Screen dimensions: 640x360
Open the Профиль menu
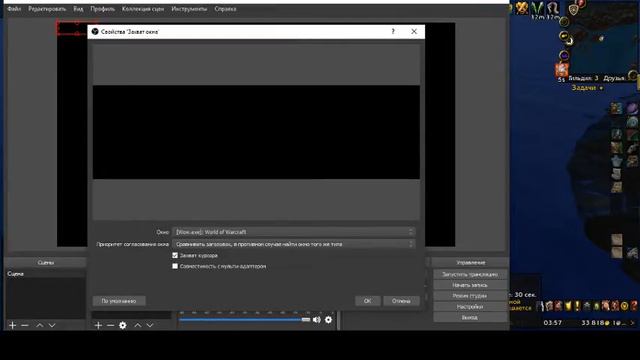102,9
